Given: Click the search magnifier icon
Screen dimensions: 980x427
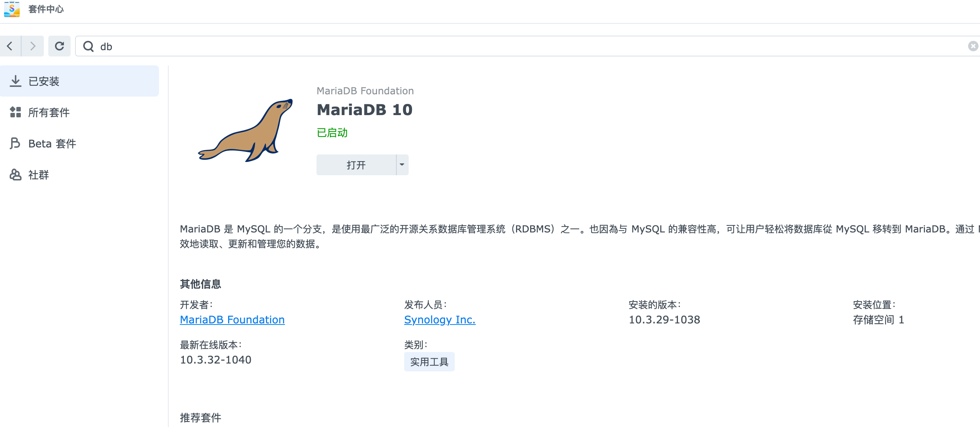Looking at the screenshot, I should click(88, 46).
